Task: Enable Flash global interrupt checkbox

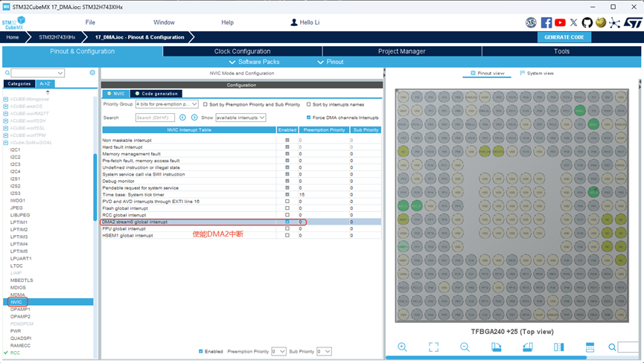Action: click(x=287, y=208)
